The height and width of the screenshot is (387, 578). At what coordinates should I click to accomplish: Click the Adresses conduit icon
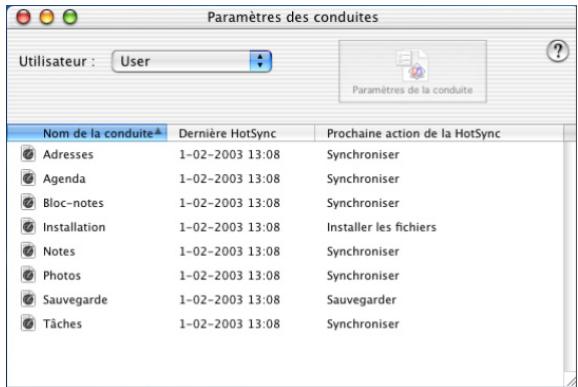pyautogui.click(x=28, y=154)
